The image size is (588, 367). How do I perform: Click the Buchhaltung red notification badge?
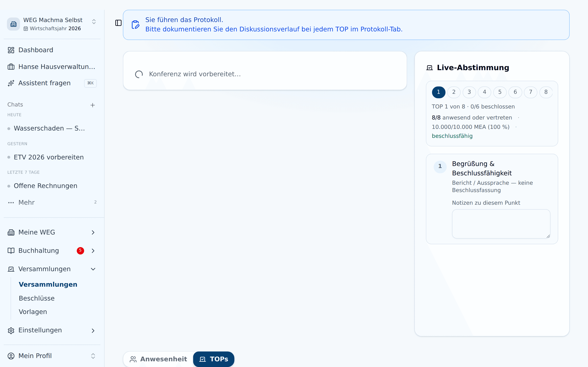(x=80, y=251)
